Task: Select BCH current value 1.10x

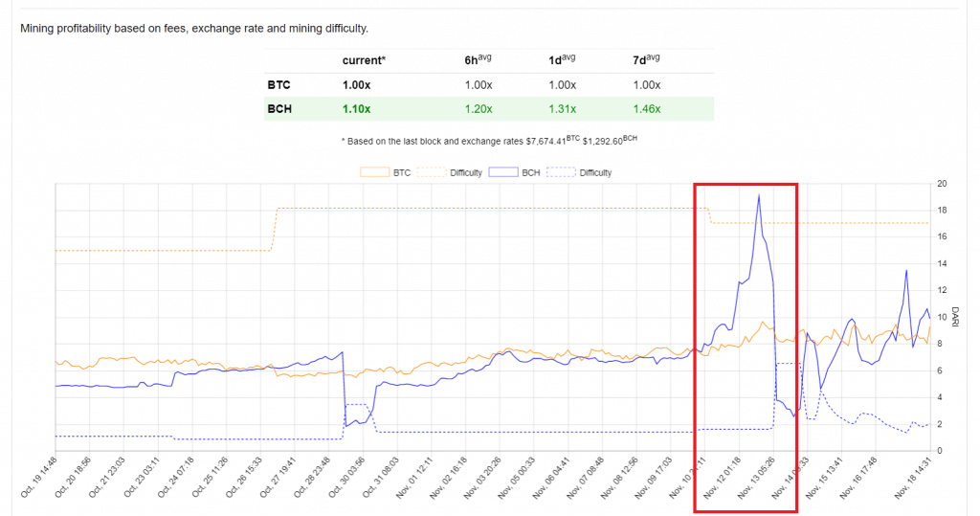Action: click(x=356, y=109)
